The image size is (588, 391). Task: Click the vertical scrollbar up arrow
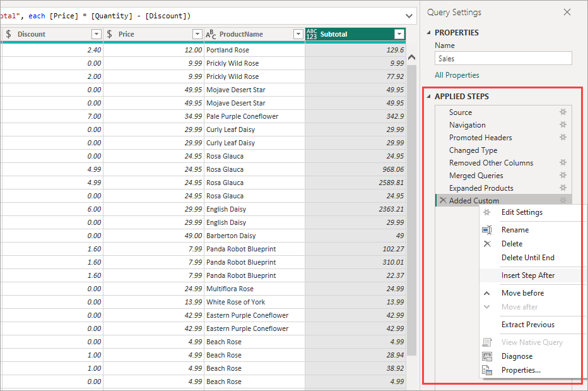pos(412,57)
